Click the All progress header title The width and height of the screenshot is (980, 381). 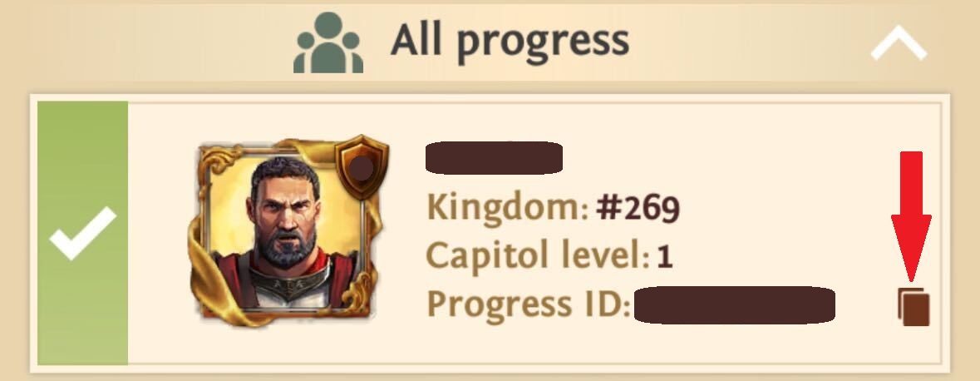pos(510,42)
